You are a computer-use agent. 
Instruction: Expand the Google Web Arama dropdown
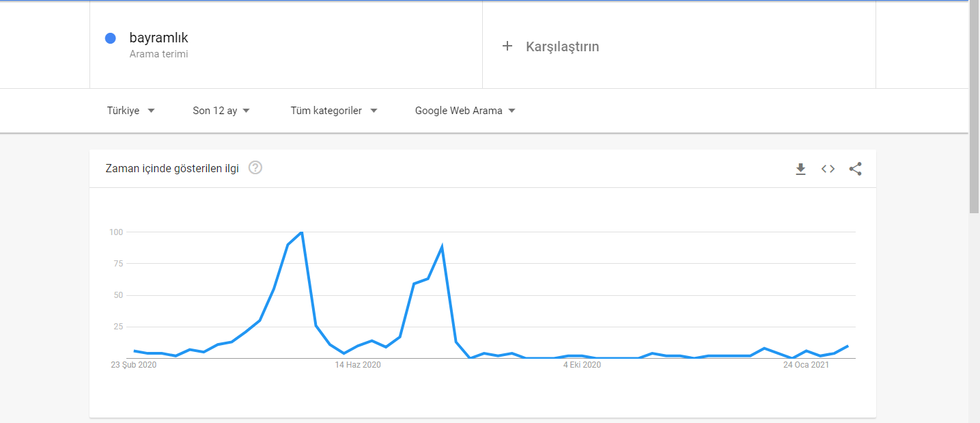click(465, 111)
